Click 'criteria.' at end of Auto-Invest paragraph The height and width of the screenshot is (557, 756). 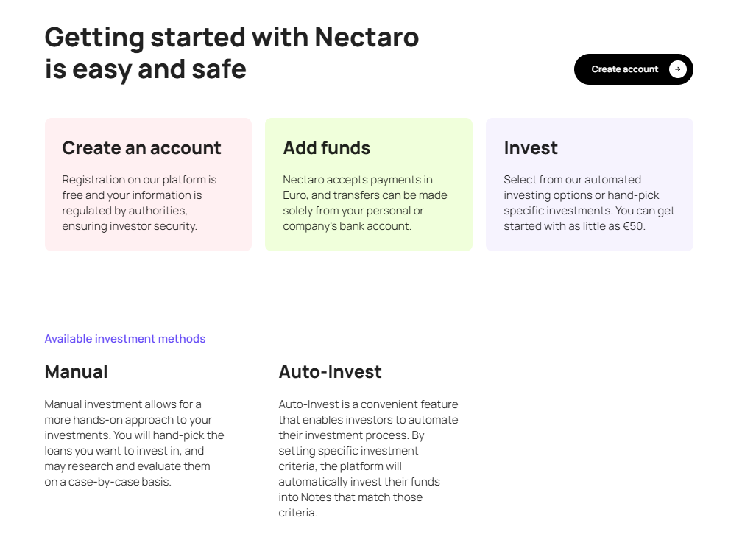point(297,513)
